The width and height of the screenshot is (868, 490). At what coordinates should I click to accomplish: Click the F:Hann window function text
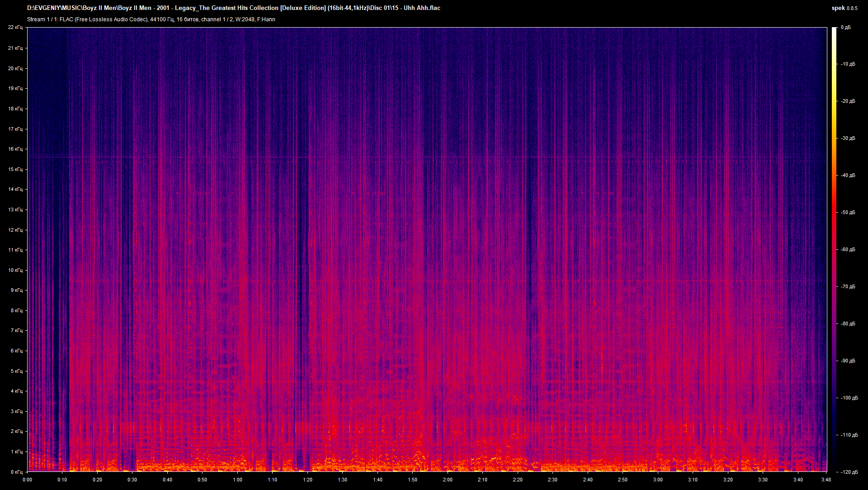(267, 19)
